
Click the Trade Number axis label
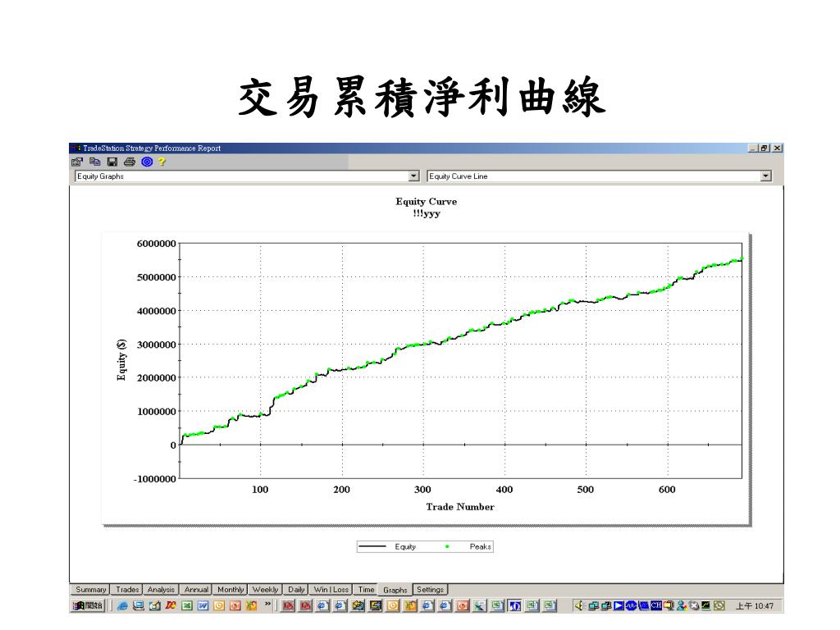tap(460, 507)
